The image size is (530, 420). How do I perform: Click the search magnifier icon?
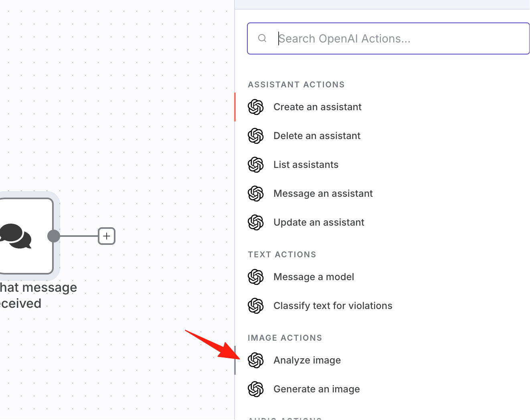[262, 38]
